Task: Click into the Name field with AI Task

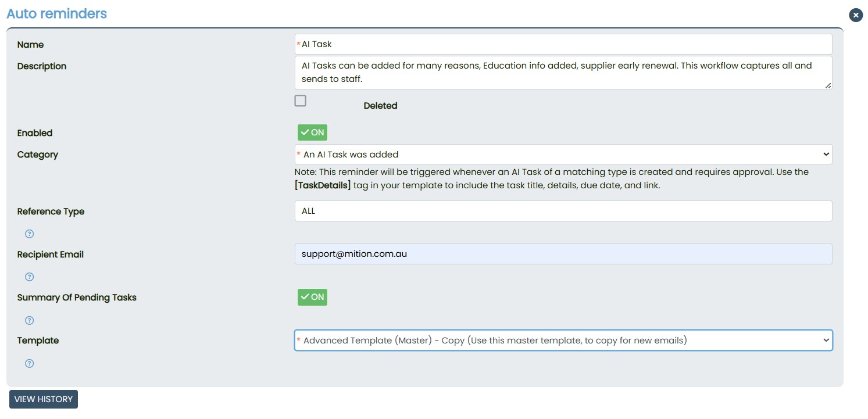Action: [563, 44]
